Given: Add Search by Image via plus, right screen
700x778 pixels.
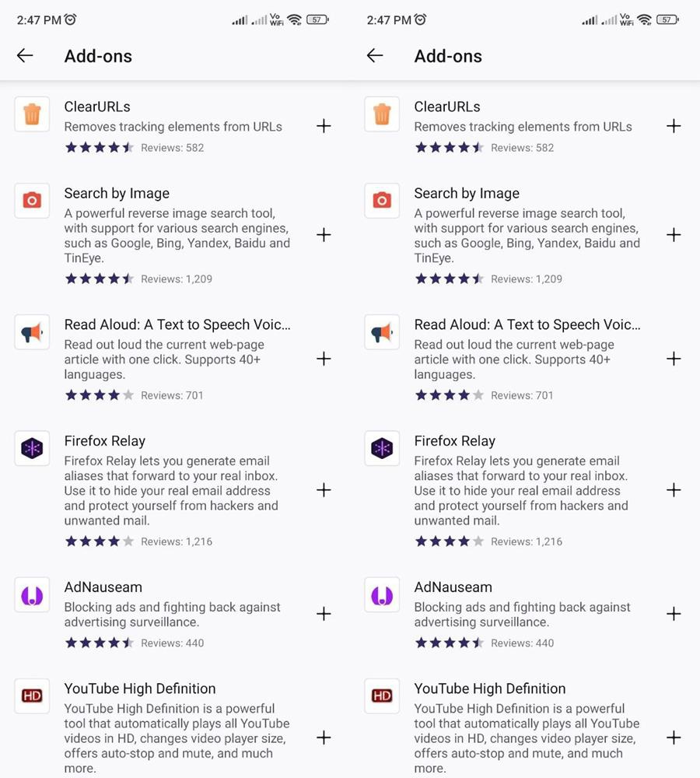Looking at the screenshot, I should tap(674, 235).
